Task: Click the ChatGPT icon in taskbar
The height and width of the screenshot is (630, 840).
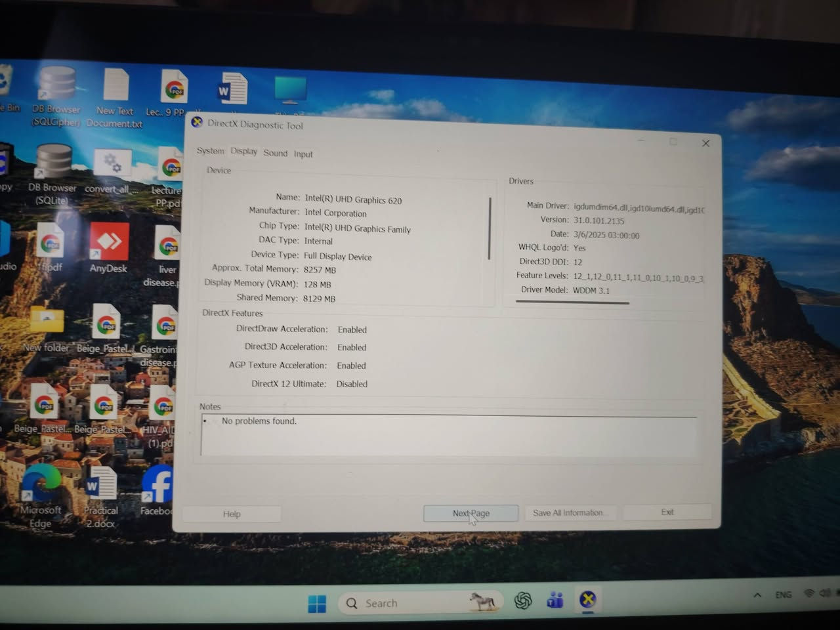Action: tap(523, 600)
